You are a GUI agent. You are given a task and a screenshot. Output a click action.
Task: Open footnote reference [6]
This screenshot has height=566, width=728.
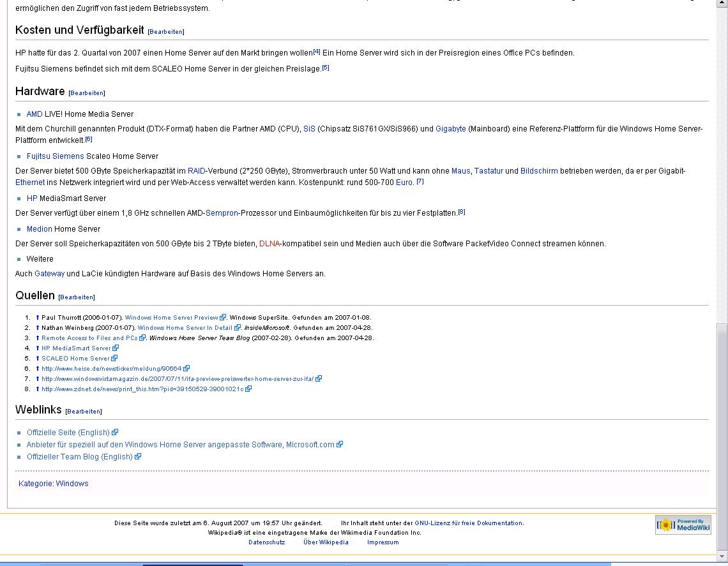point(89,138)
